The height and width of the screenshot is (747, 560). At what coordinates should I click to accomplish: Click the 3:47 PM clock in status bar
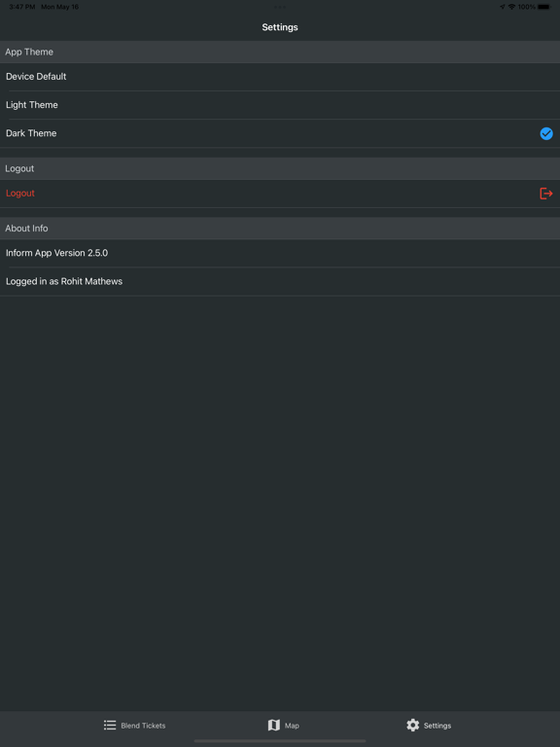pos(21,7)
